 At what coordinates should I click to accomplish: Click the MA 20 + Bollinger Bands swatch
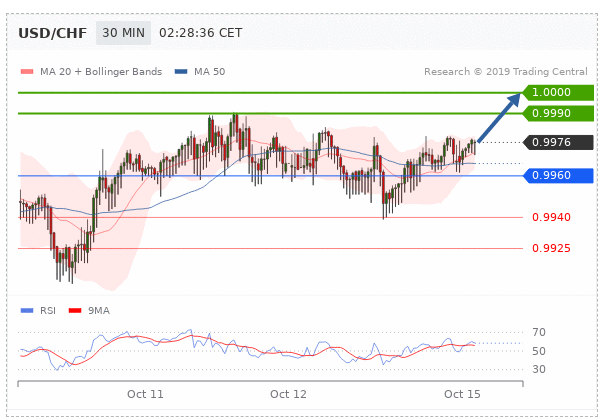(x=27, y=72)
